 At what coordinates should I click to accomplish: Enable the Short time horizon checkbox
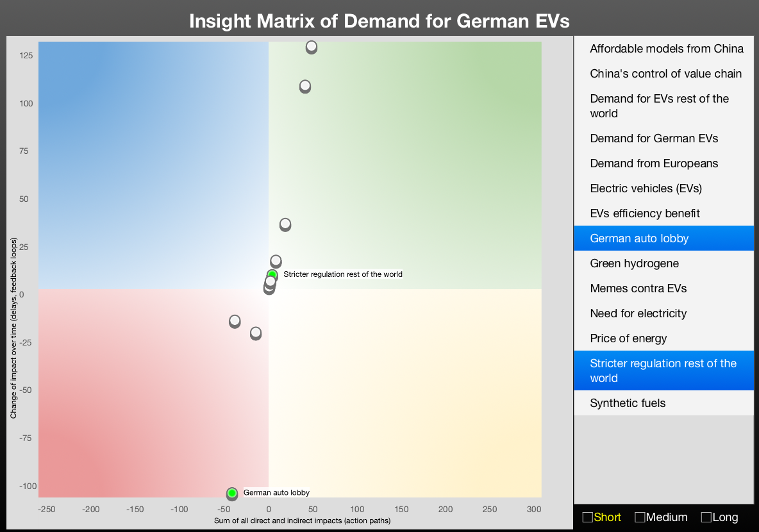587,517
